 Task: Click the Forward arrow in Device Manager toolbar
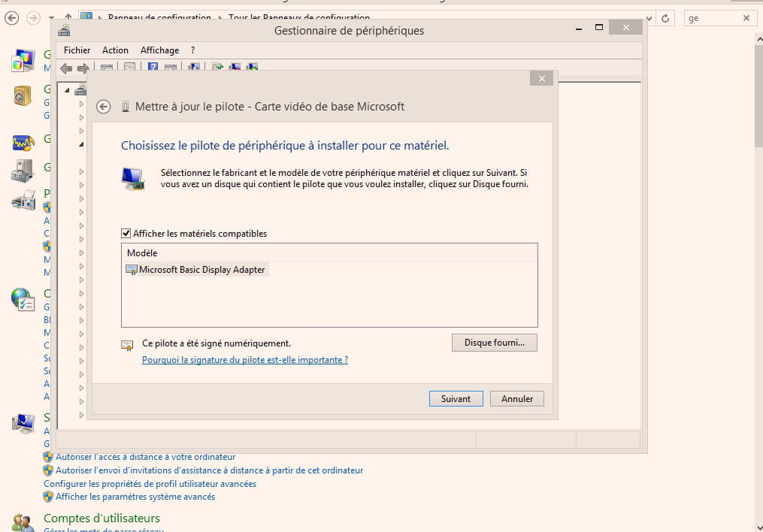pos(83,68)
